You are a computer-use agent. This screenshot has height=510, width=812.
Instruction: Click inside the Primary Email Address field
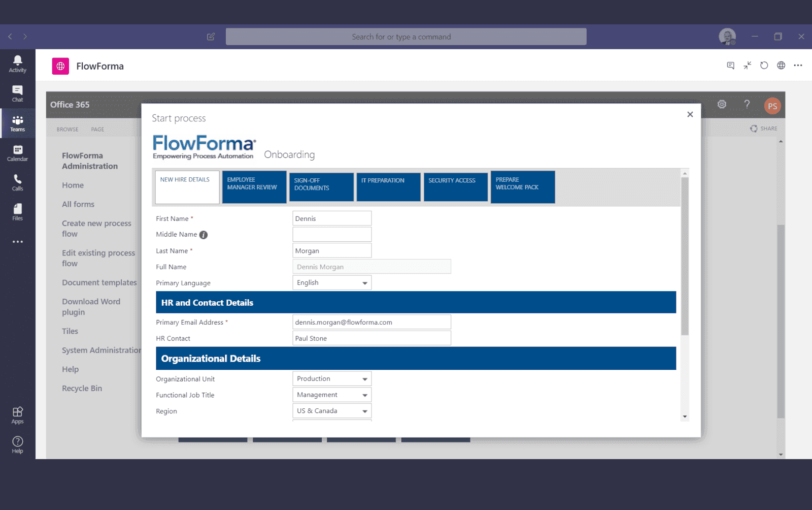click(371, 322)
